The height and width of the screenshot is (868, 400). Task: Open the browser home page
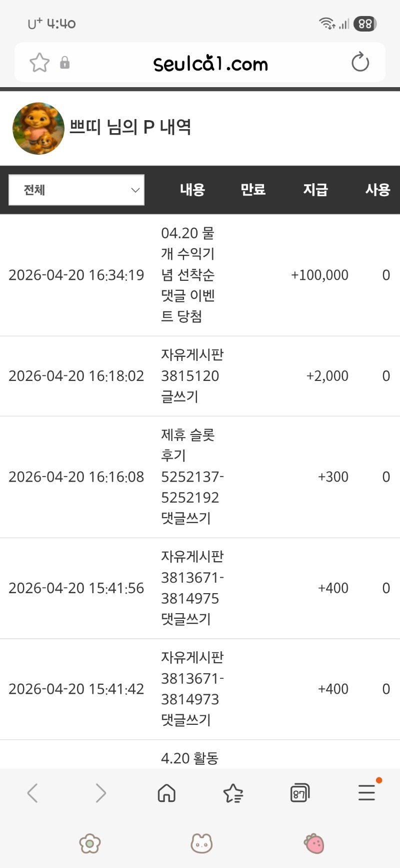(166, 793)
